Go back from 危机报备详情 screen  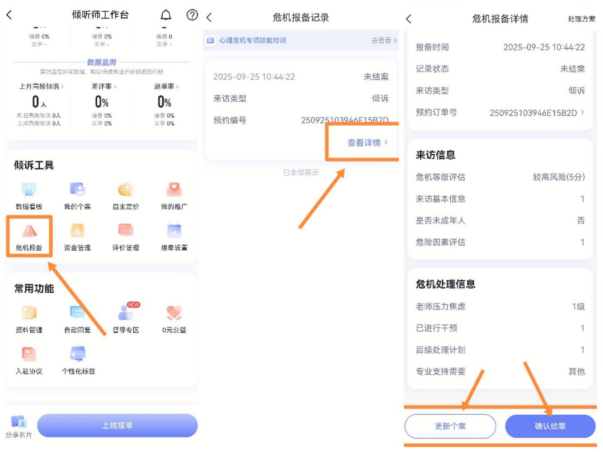click(409, 18)
